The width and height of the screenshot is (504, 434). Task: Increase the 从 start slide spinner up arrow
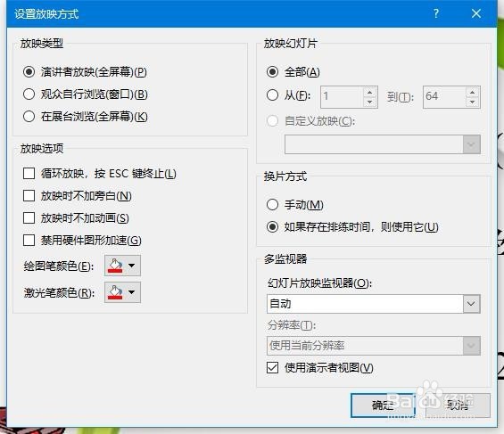pyautogui.click(x=370, y=92)
